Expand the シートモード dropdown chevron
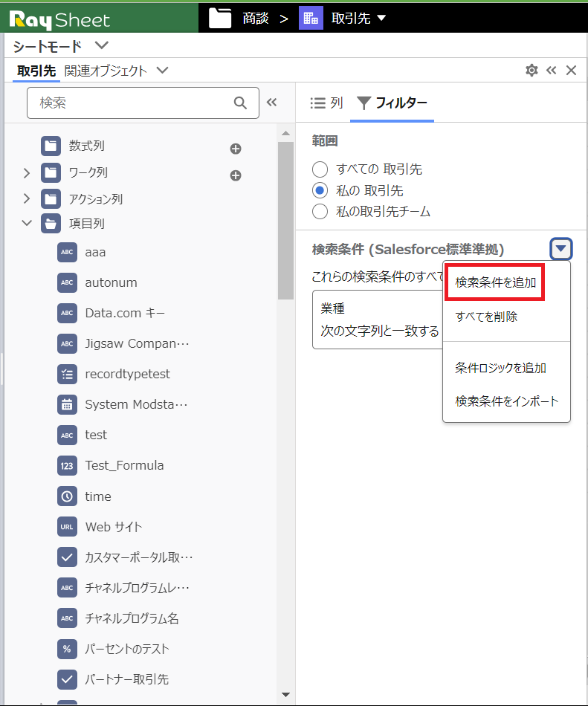 pyautogui.click(x=102, y=45)
